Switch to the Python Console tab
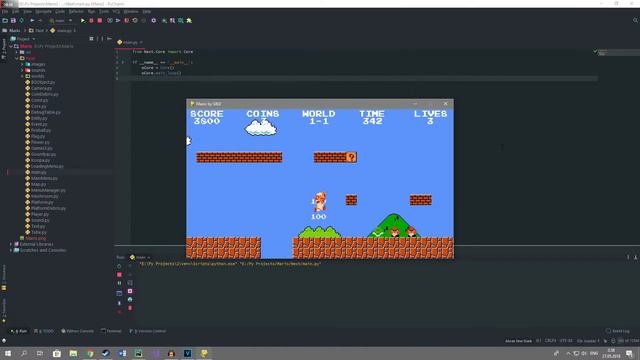Image resolution: width=640 pixels, height=360 pixels. (x=78, y=331)
